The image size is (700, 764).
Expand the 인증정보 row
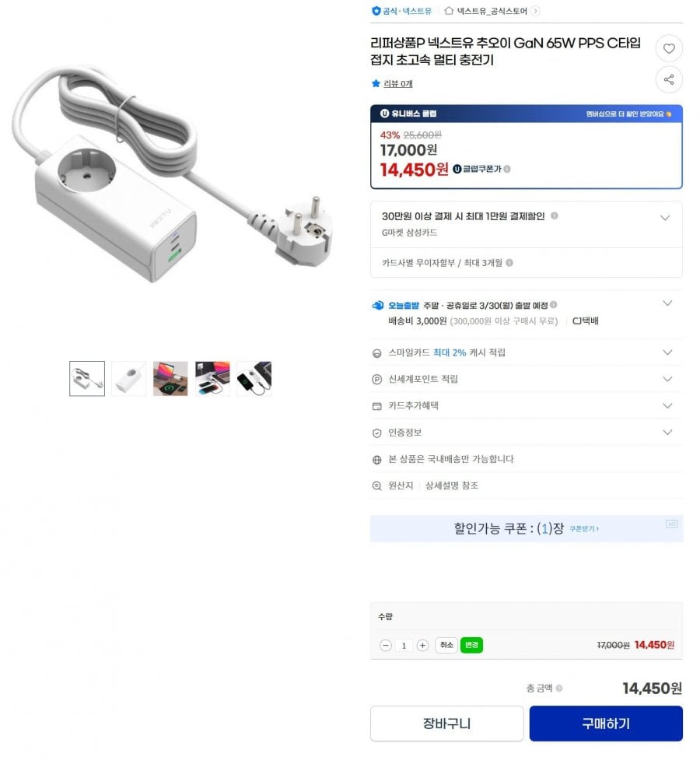pyautogui.click(x=667, y=433)
